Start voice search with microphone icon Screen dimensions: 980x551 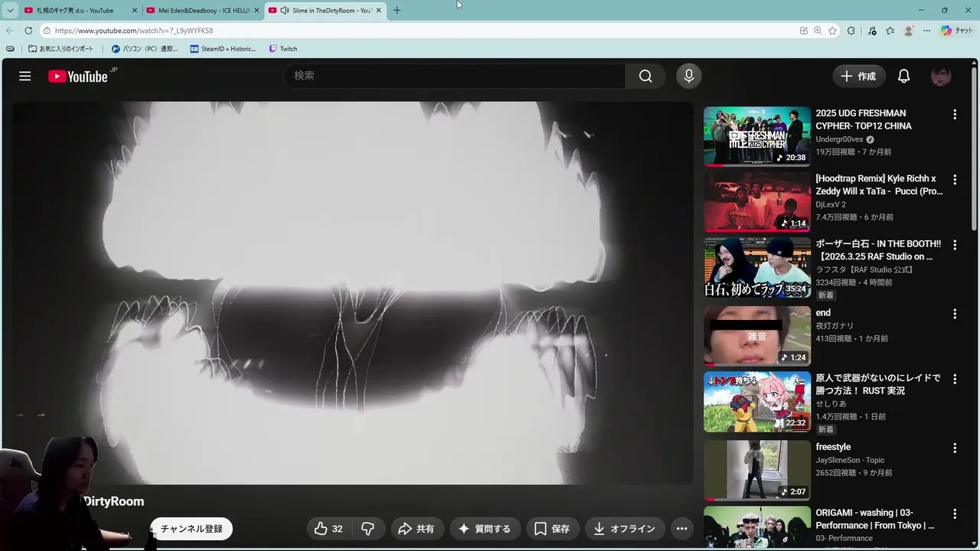point(688,76)
